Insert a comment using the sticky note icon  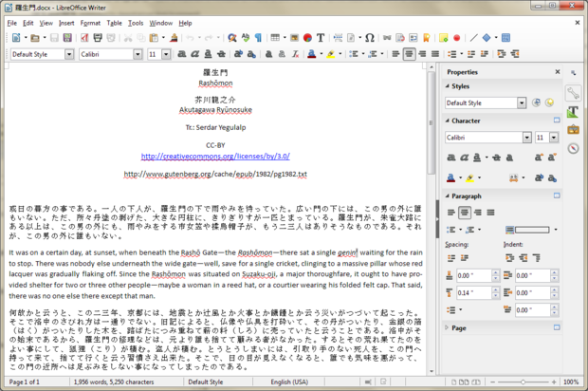444,38
